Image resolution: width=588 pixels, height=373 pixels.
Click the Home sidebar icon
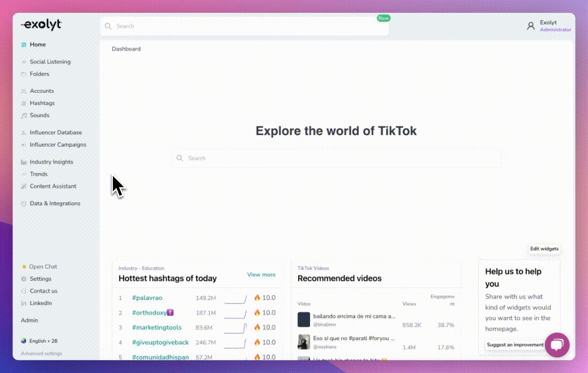click(24, 45)
